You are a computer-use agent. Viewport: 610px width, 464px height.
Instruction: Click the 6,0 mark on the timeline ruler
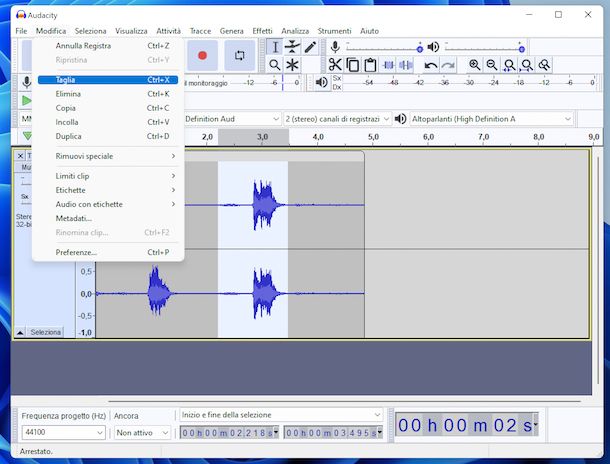428,137
